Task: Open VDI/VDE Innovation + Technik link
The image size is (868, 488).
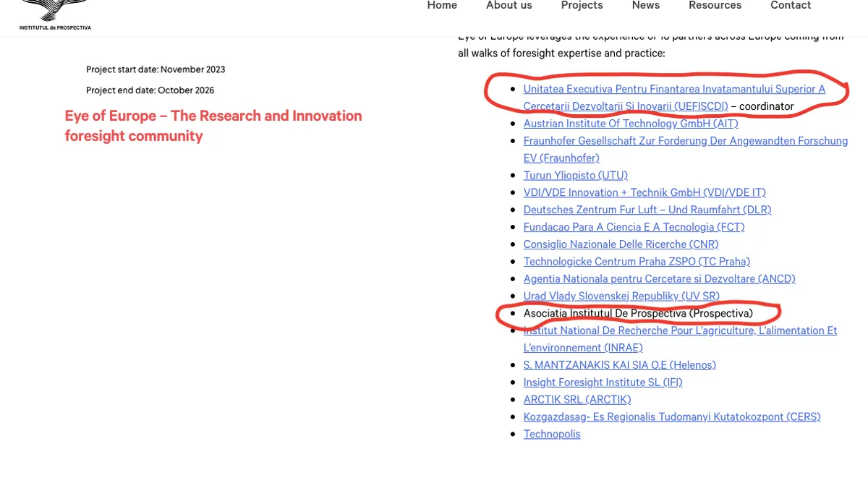Action: click(644, 193)
